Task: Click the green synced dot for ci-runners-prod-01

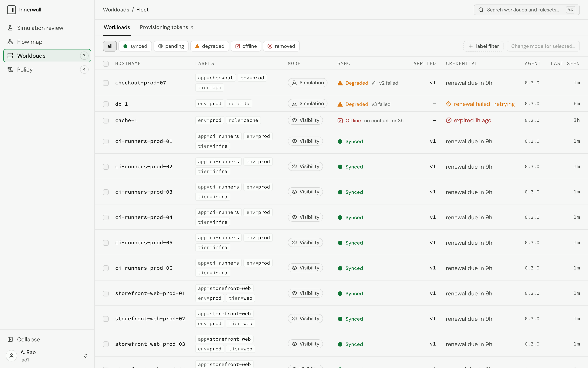Action: [340, 141]
